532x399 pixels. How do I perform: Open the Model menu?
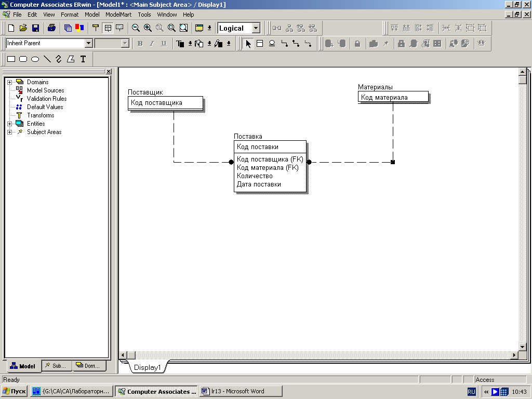point(92,15)
